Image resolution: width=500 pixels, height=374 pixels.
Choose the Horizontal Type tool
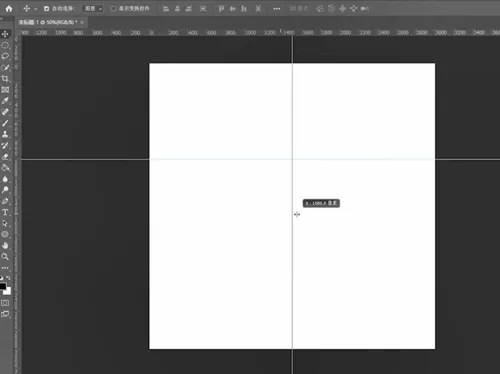tap(5, 212)
